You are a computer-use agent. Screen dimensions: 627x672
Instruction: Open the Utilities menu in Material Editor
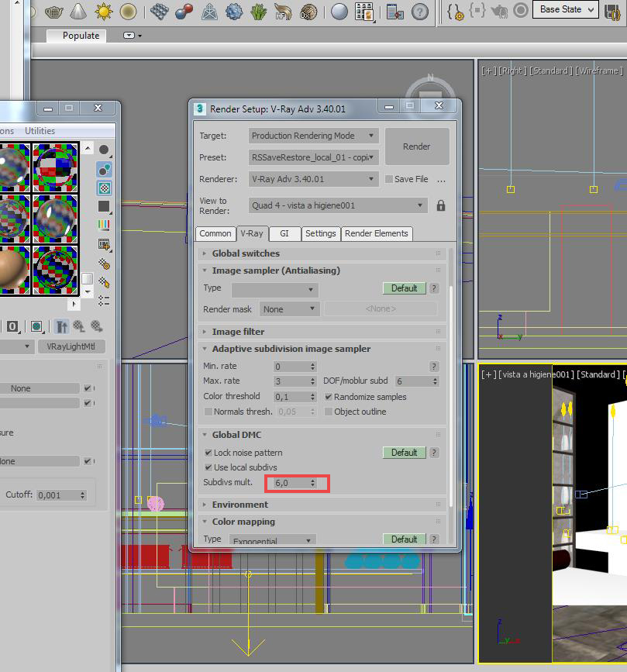pyautogui.click(x=40, y=131)
